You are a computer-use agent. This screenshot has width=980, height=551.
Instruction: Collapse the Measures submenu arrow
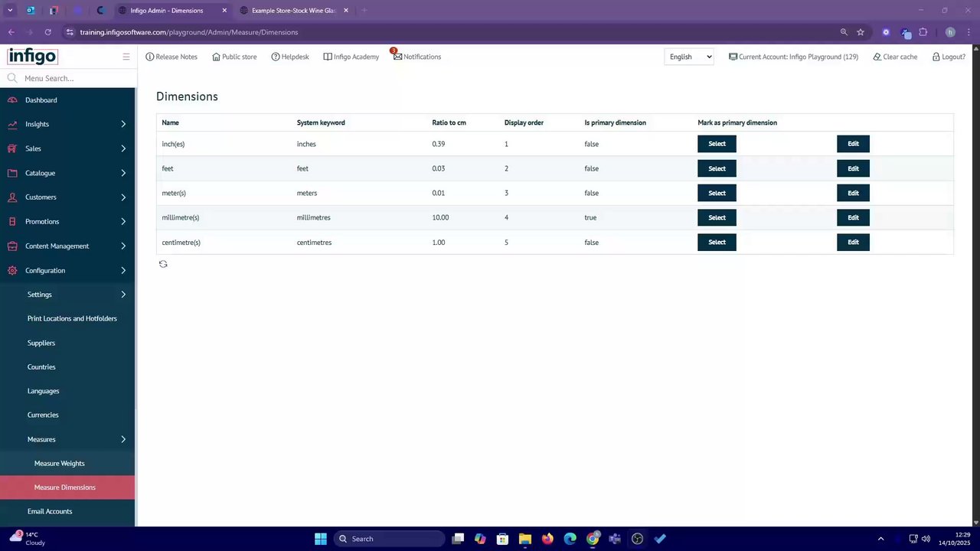[x=123, y=439]
